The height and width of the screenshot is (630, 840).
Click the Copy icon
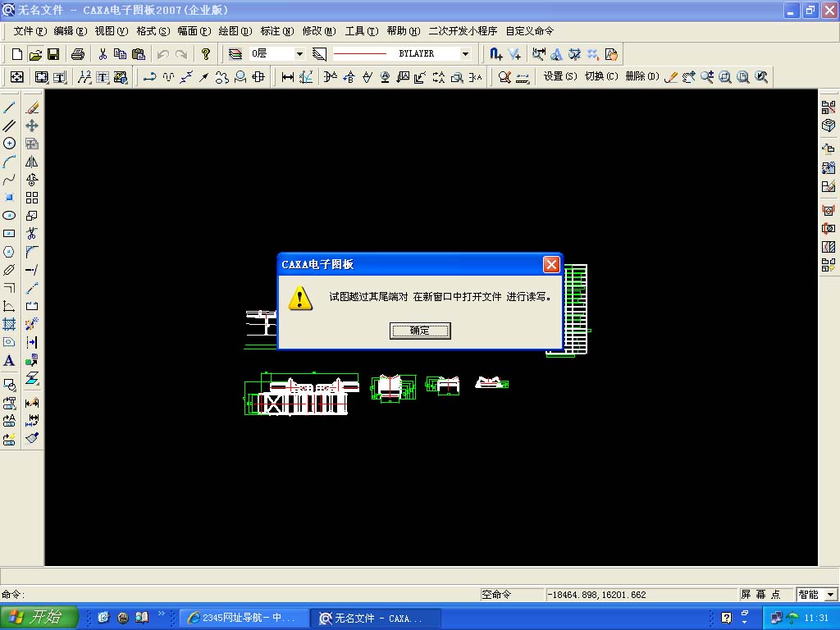click(x=120, y=53)
